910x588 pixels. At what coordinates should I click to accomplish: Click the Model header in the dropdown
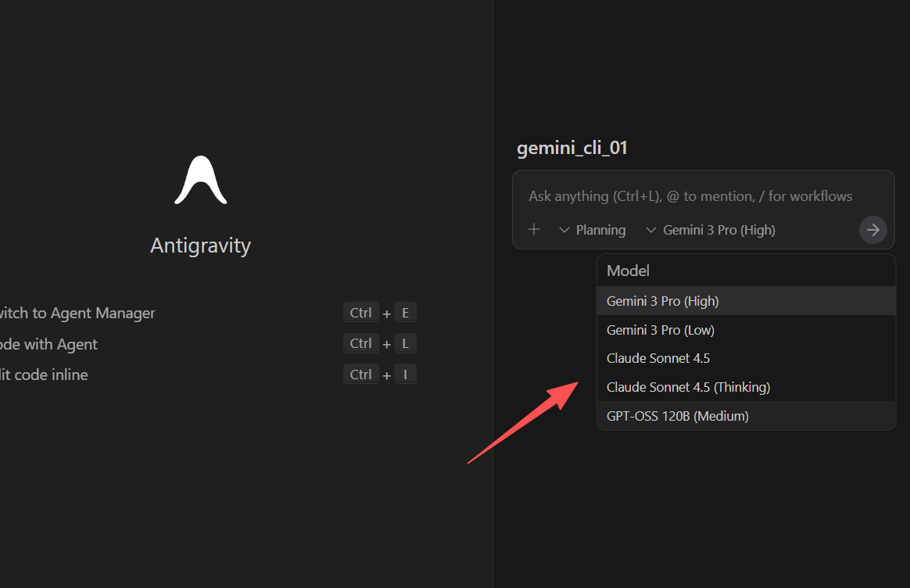click(628, 271)
